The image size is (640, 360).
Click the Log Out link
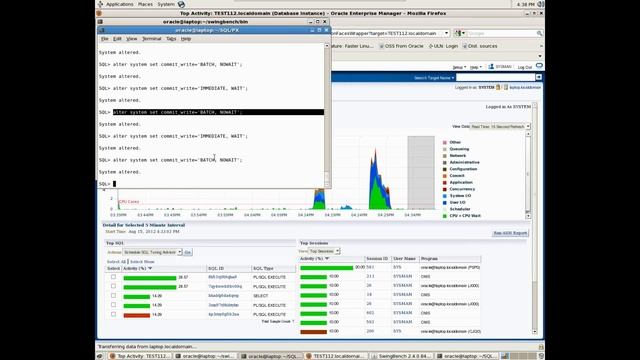click(x=524, y=67)
